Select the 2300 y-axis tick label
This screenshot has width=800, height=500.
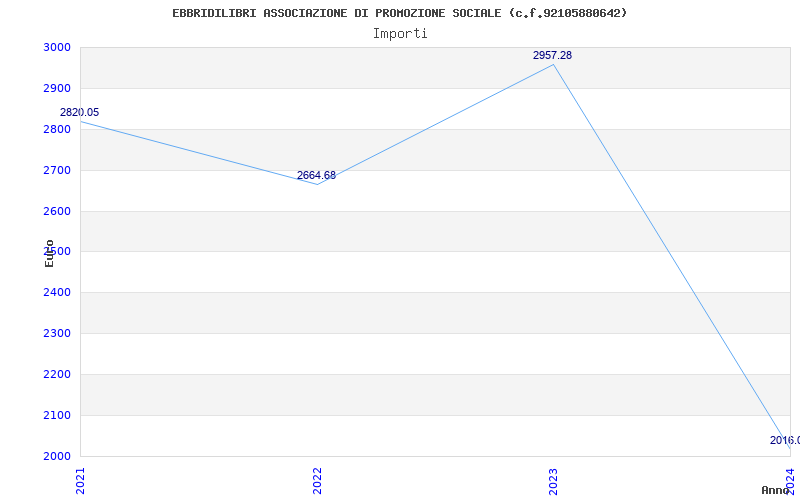[x=57, y=334]
